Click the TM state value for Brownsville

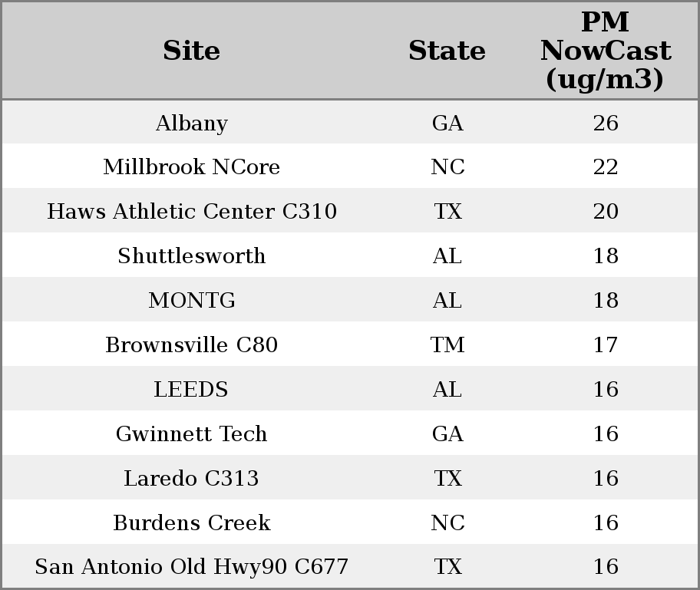click(447, 344)
